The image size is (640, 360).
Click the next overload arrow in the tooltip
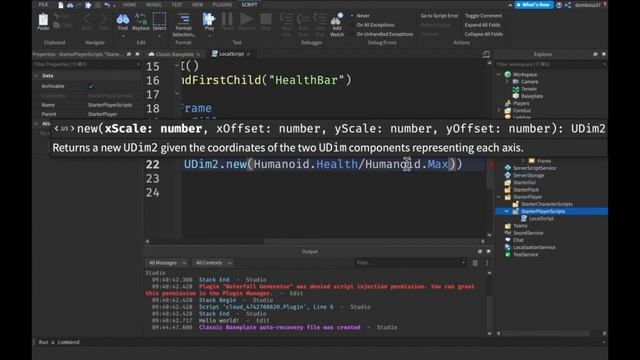73,129
